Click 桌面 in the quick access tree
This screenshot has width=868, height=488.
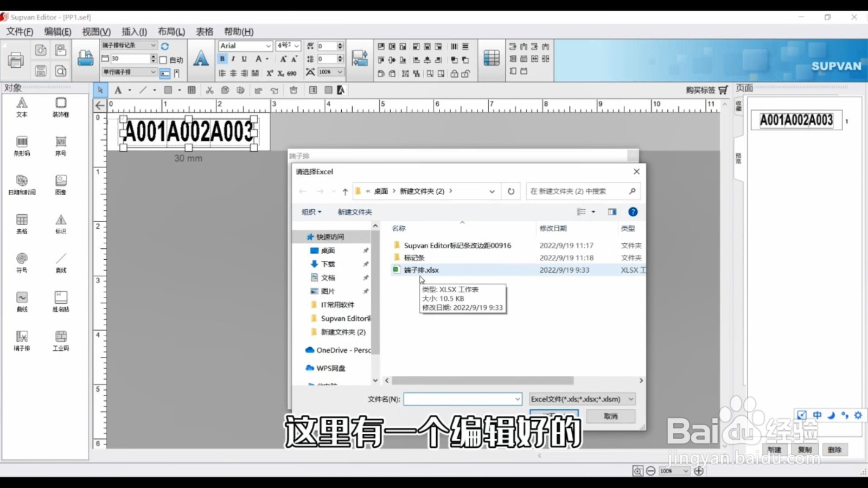[x=328, y=251]
